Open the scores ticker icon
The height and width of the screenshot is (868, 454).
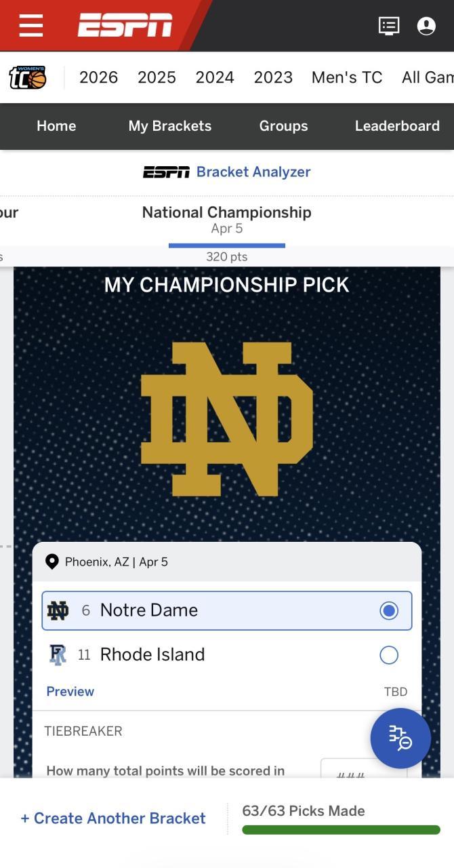coord(388,26)
